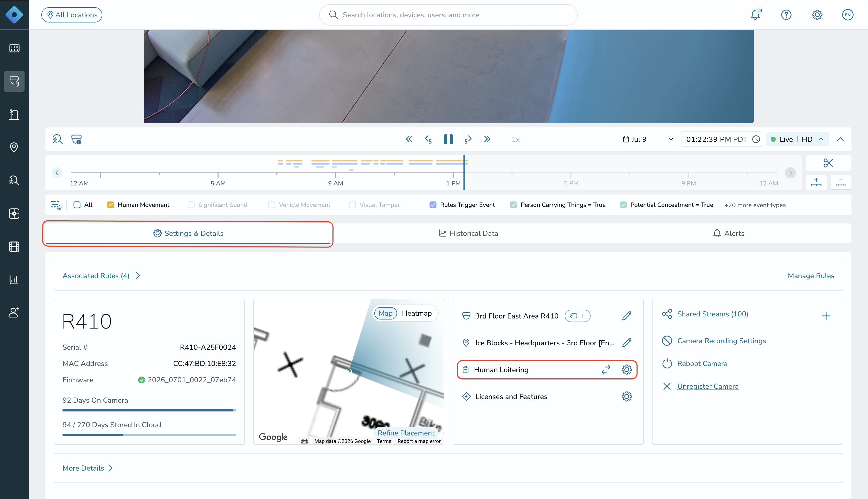Screen dimensions: 868x499
Task: Open Licenses and Features gear
Action: [x=626, y=396]
